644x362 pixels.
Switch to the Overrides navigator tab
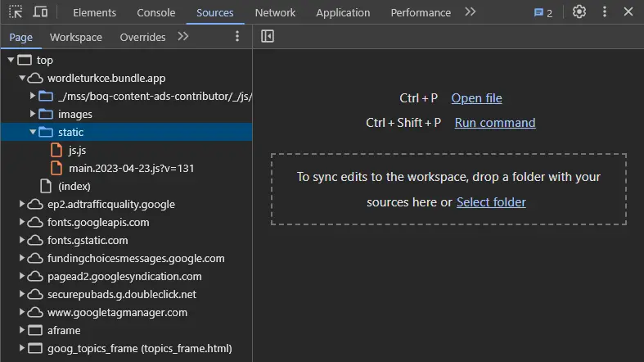142,38
